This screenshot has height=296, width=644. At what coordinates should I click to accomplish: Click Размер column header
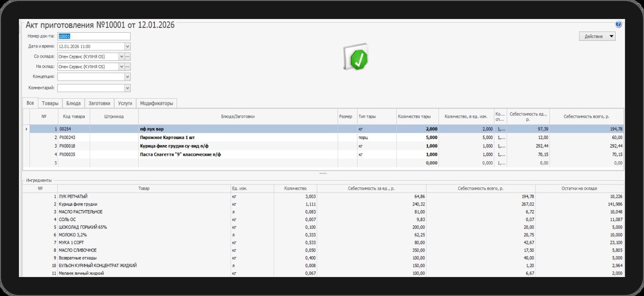tap(347, 117)
